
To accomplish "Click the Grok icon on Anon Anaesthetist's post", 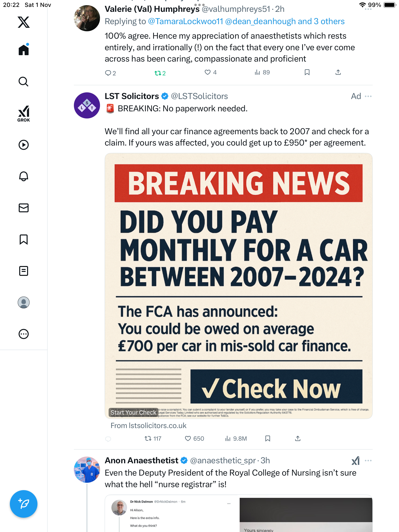I will point(355,461).
